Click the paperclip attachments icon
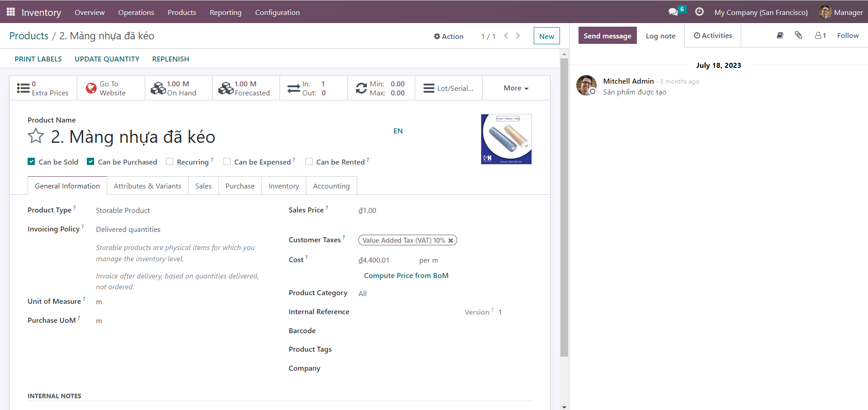Screen dimensions: 868x410 click(x=798, y=35)
